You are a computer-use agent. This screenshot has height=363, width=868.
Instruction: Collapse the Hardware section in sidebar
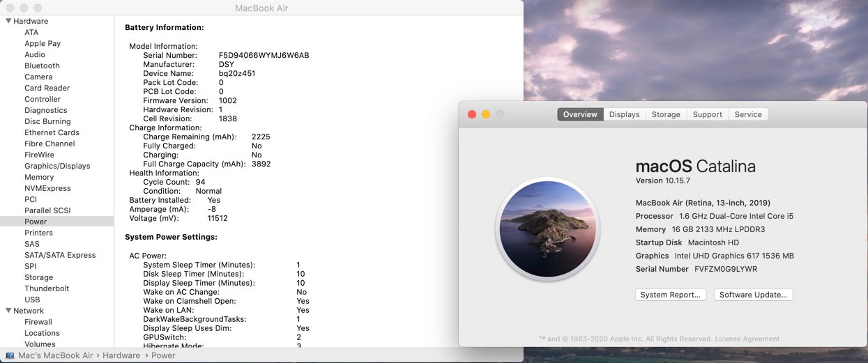point(8,21)
